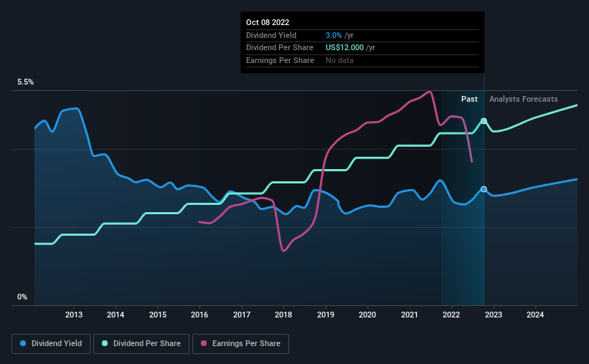Click the 0% y-axis label

click(x=22, y=297)
